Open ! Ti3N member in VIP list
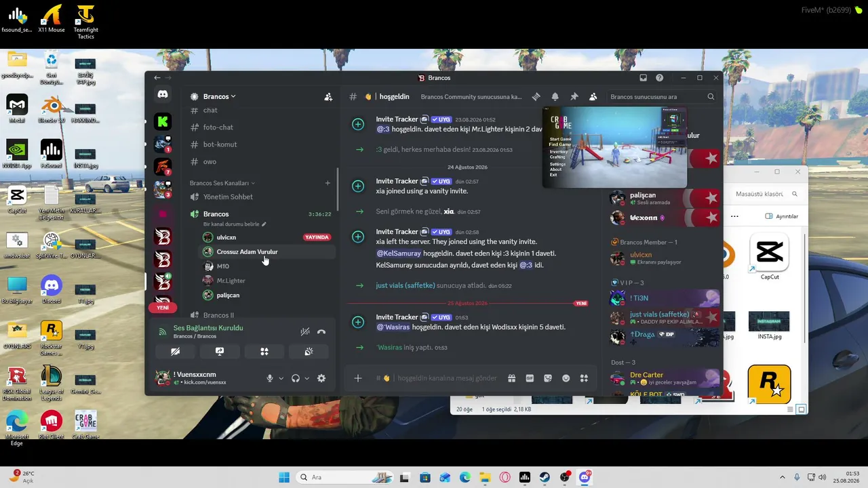Viewport: 868px width, 488px height. click(665, 298)
